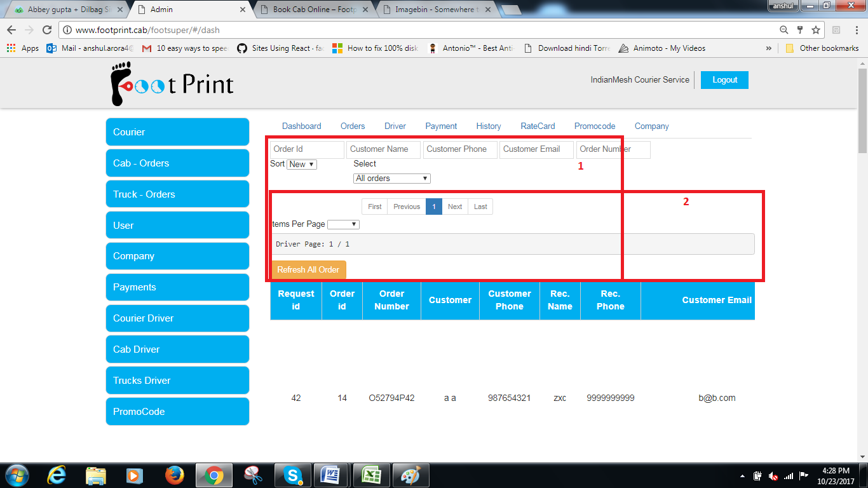This screenshot has width=868, height=488.
Task: Open the Apps grid shortcut in bookmarks bar
Action: point(22,48)
